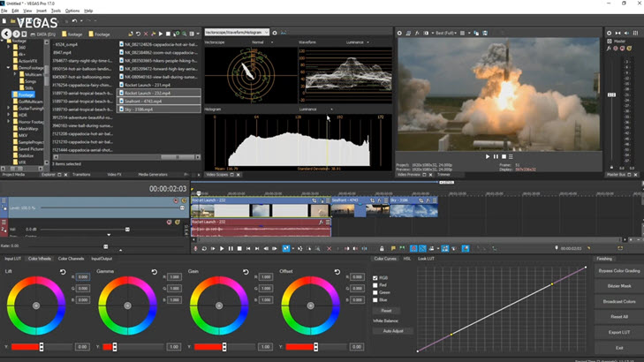This screenshot has height=362, width=644.
Task: Click the Auto Adjust white balance button
Action: click(393, 331)
